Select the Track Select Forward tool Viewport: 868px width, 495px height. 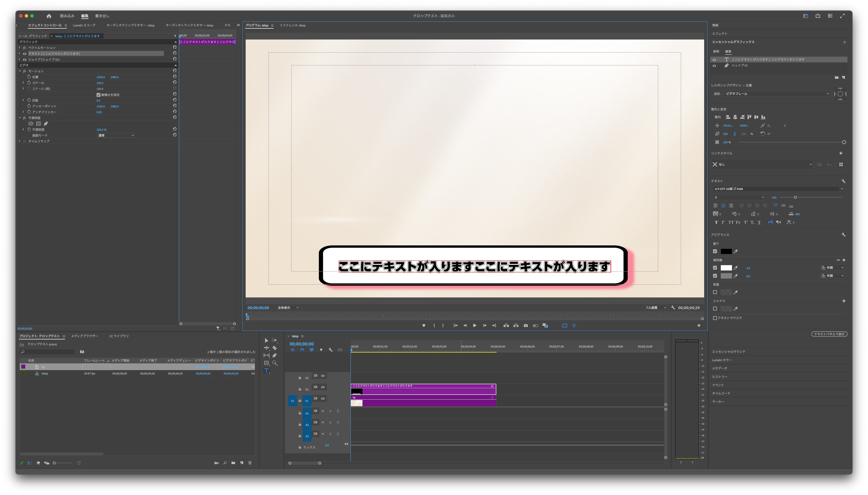click(274, 340)
